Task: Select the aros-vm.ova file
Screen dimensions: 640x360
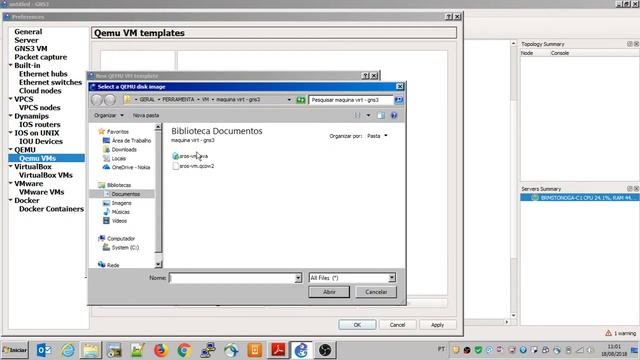Action: point(190,156)
